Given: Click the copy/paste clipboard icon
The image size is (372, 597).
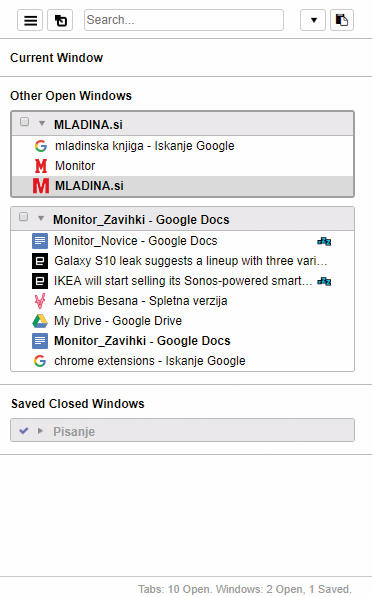Looking at the screenshot, I should click(342, 20).
